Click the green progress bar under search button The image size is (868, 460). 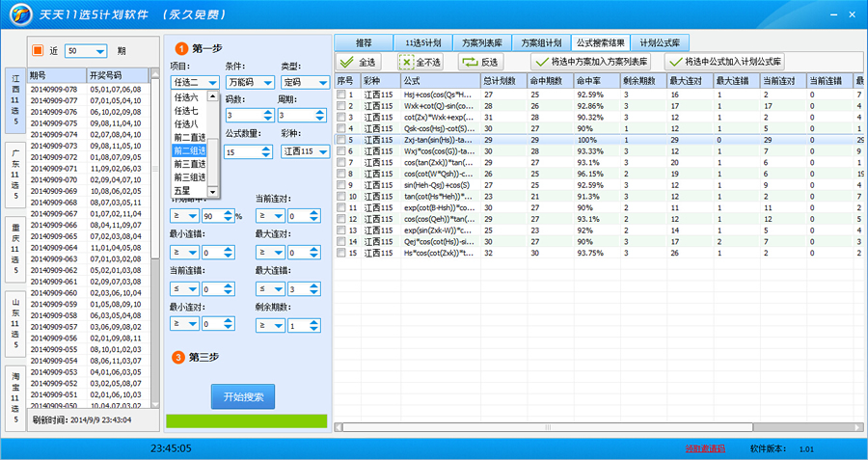246,421
